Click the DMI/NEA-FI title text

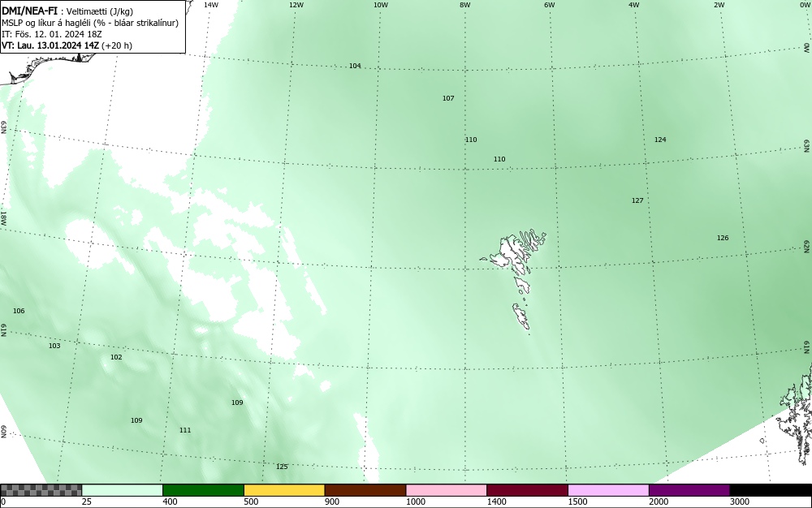coord(29,11)
